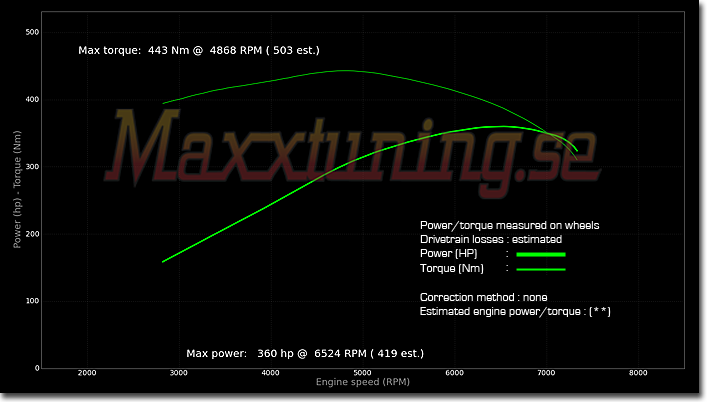Click the 8000 RPM x-axis label
The width and height of the screenshot is (708, 402).
click(638, 373)
